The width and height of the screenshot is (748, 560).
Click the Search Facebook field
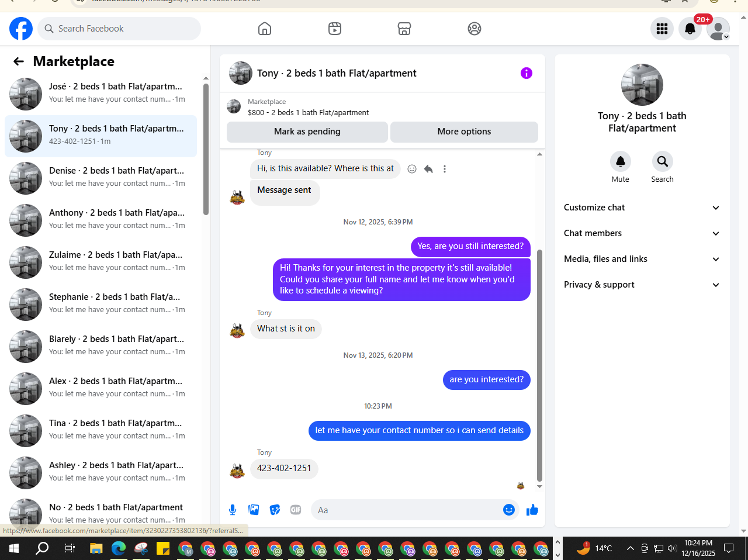click(x=119, y=29)
